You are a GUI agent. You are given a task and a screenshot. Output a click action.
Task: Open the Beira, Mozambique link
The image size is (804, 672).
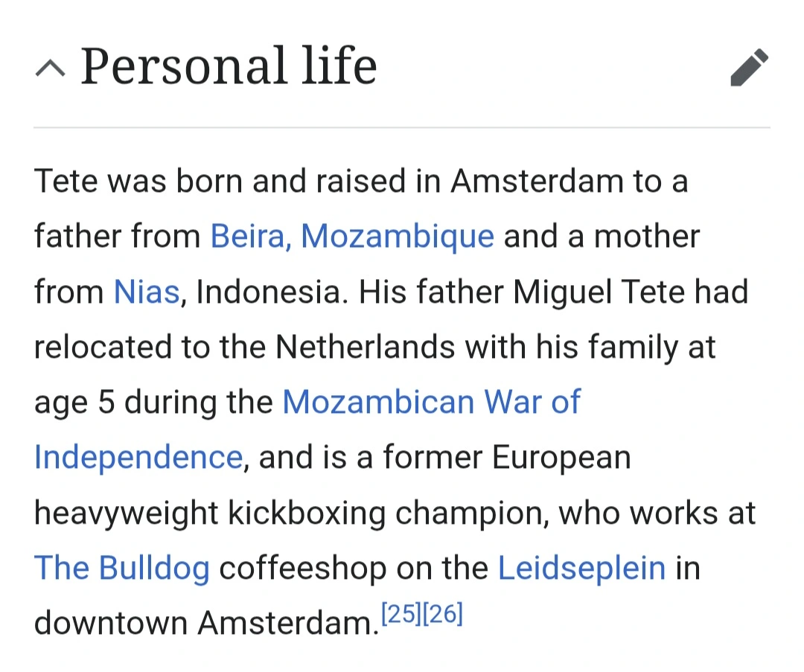click(x=352, y=237)
